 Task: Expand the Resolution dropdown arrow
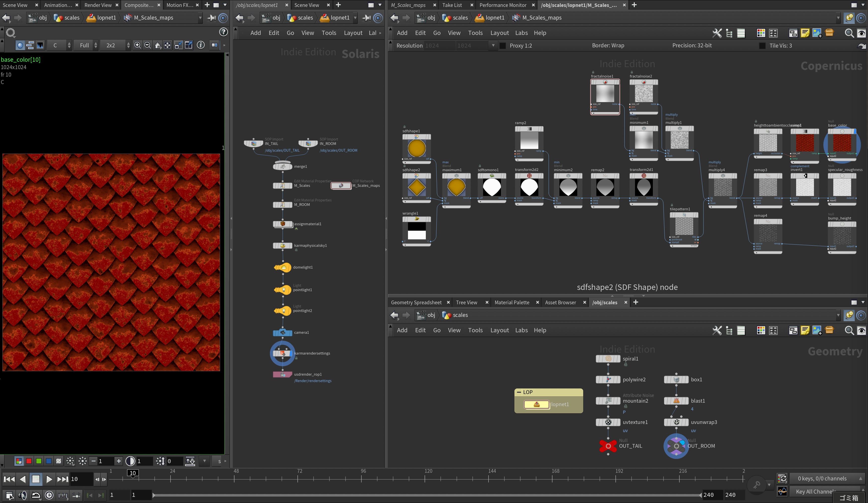pos(493,45)
